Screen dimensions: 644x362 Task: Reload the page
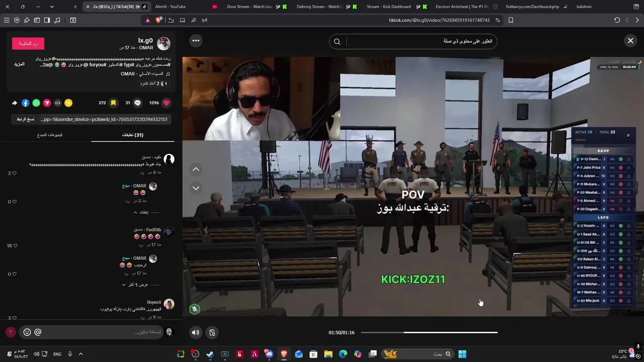point(617,20)
